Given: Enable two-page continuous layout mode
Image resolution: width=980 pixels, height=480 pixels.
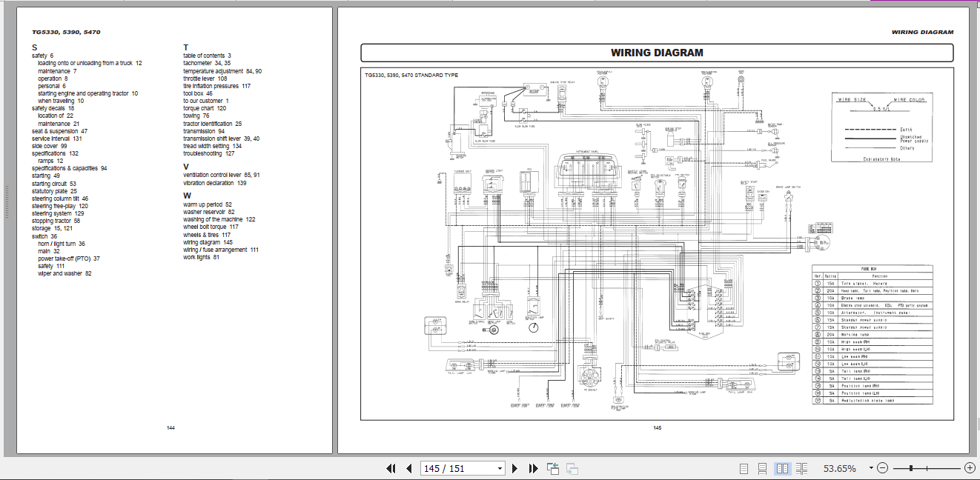Looking at the screenshot, I should 802,468.
